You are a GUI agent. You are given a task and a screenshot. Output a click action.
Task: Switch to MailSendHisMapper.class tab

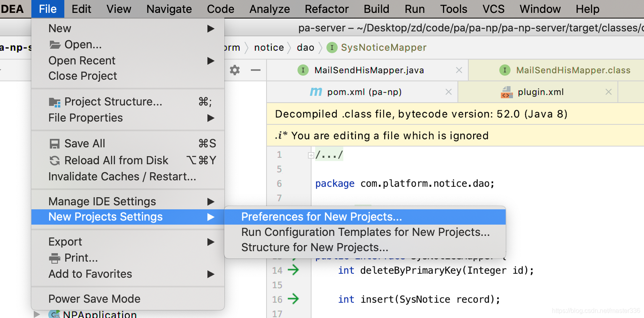pyautogui.click(x=556, y=70)
